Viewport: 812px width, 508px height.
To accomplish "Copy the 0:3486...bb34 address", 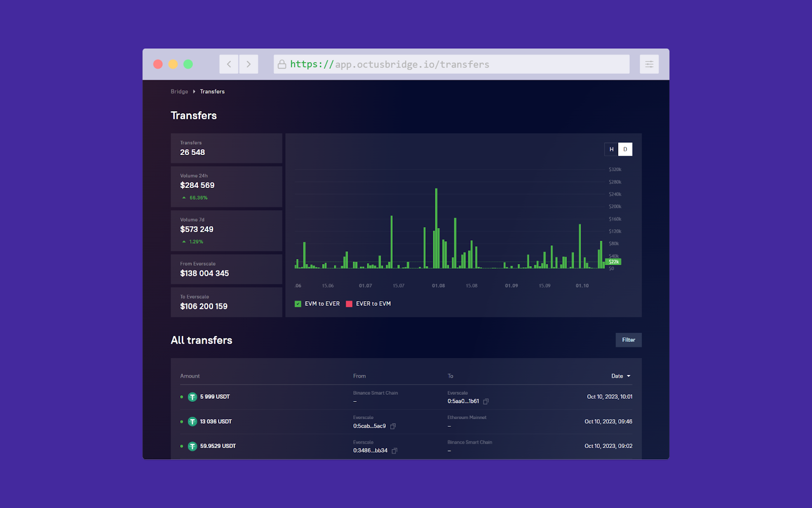I will (x=394, y=451).
